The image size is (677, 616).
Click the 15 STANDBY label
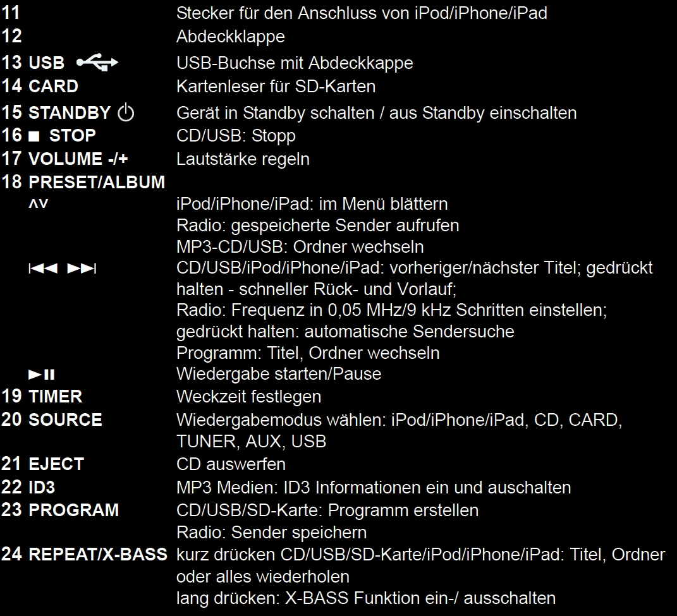point(56,112)
